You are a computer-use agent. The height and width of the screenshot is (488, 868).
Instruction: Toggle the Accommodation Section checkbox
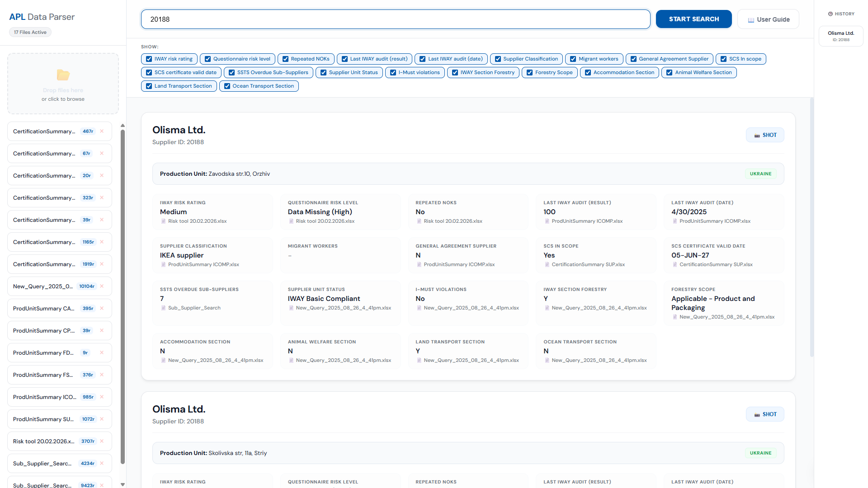pyautogui.click(x=588, y=73)
